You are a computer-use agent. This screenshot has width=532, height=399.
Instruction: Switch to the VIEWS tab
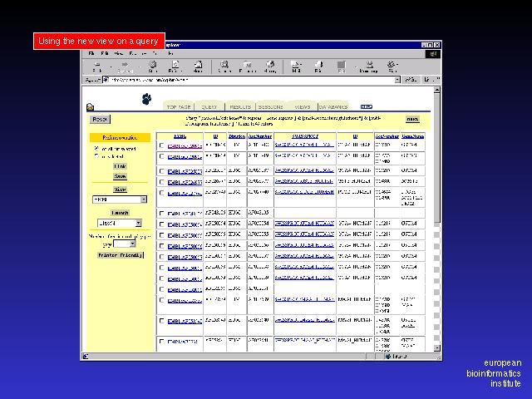tap(302, 106)
